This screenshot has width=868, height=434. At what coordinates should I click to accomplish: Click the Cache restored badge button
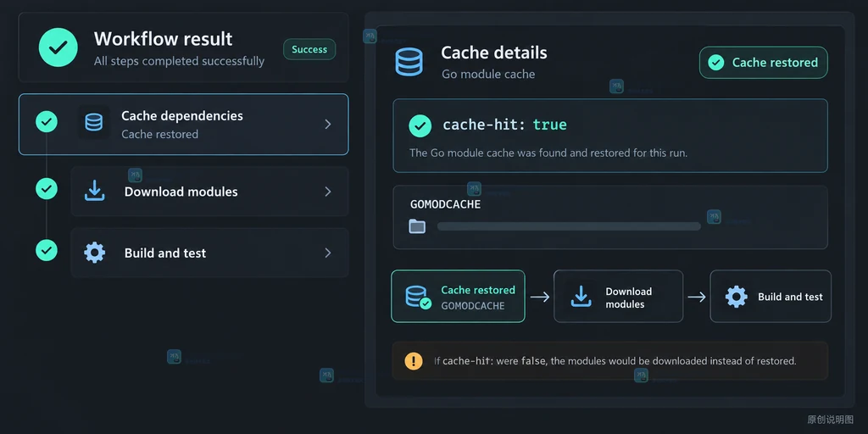764,63
